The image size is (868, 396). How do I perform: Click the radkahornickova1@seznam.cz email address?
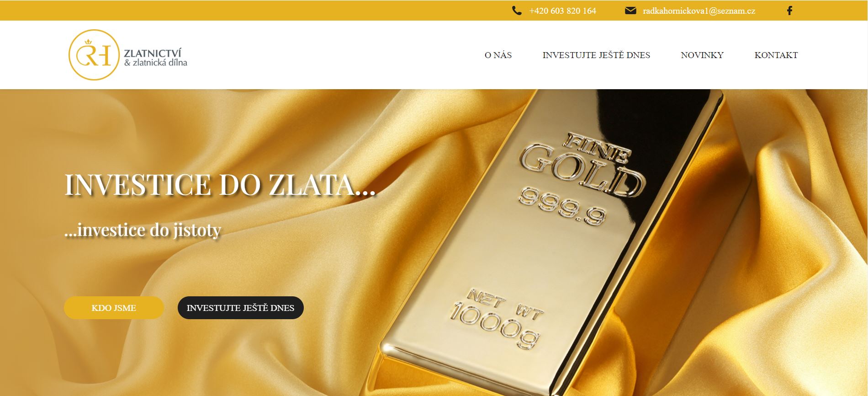699,11
